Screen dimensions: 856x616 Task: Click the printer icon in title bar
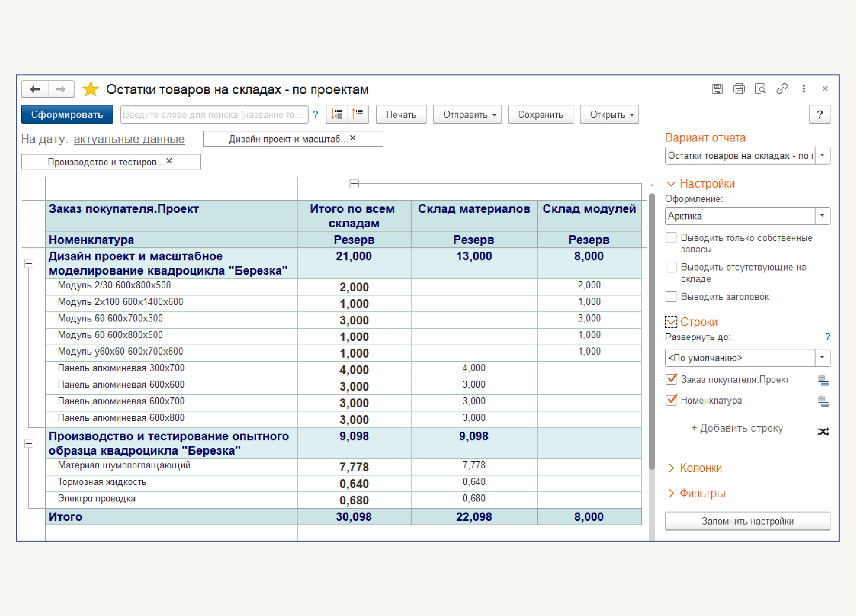click(739, 89)
